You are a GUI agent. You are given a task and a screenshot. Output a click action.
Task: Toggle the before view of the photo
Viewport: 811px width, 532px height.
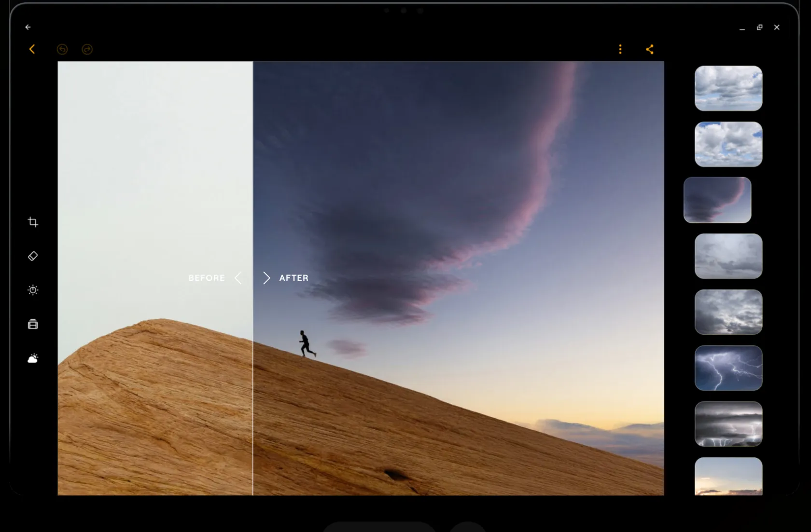click(x=206, y=278)
